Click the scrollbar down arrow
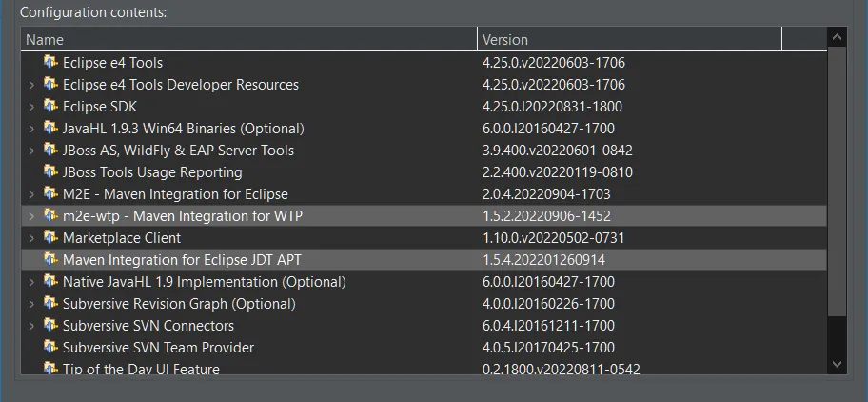The height and width of the screenshot is (402, 868). pyautogui.click(x=838, y=364)
